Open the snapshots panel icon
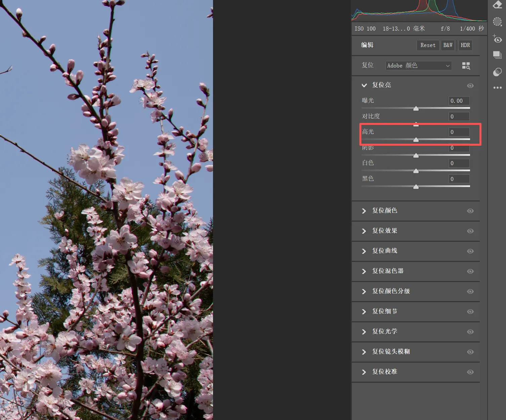 click(x=497, y=55)
